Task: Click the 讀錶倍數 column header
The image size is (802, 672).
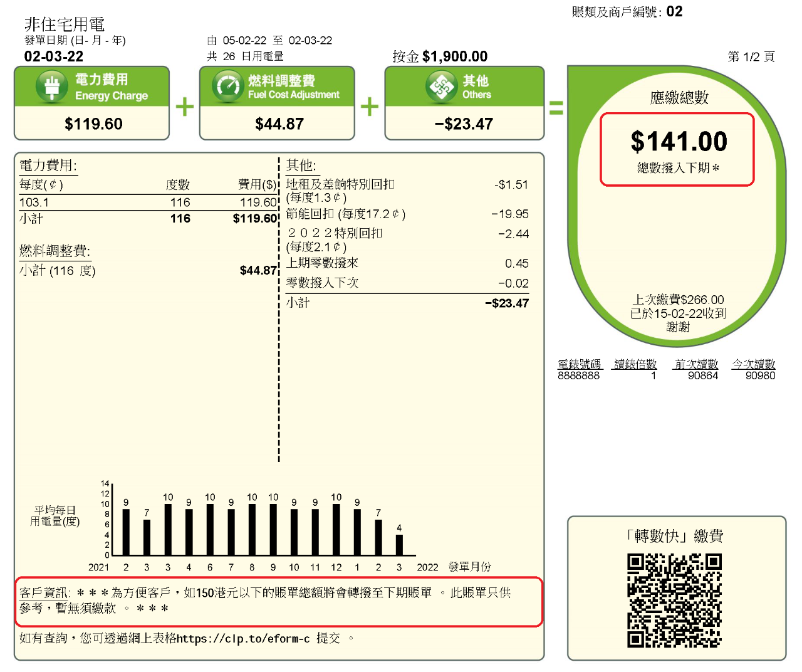Action: pos(635,364)
